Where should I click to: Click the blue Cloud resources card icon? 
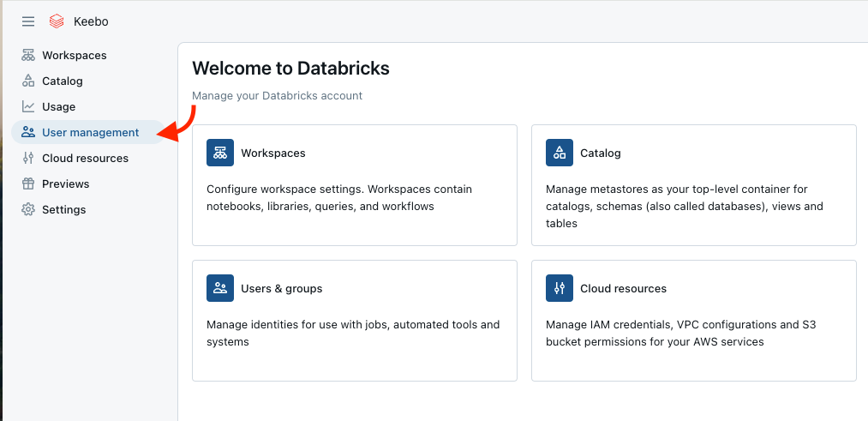[560, 288]
